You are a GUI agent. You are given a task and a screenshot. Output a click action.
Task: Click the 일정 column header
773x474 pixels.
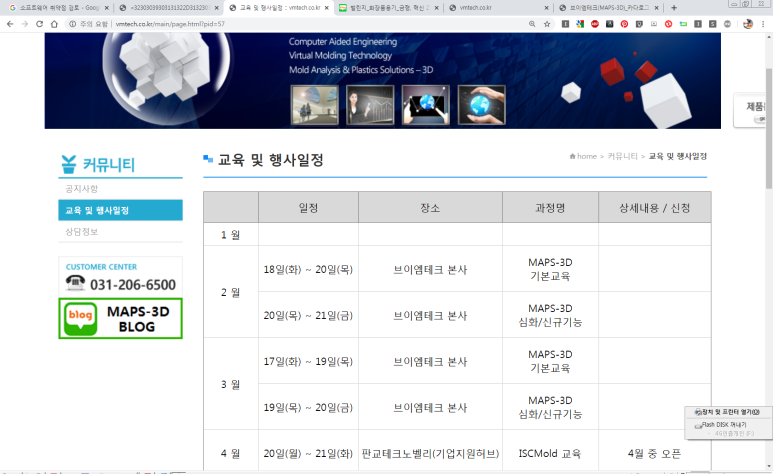(x=308, y=208)
